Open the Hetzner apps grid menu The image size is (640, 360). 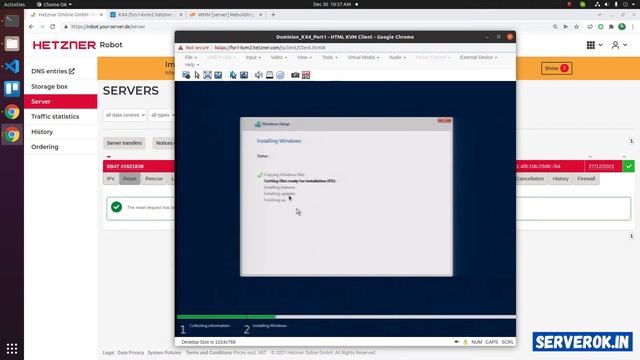(594, 45)
